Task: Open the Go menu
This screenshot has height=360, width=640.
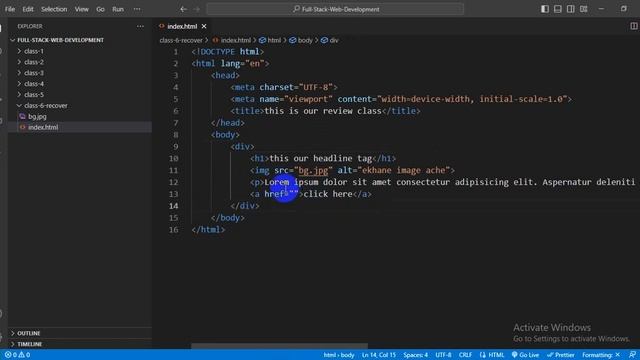Action: tap(100, 9)
